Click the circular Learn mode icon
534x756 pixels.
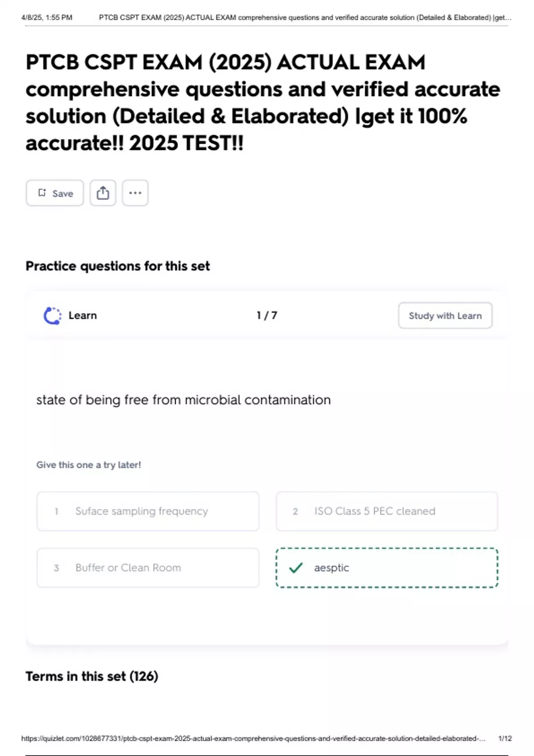[x=53, y=316]
